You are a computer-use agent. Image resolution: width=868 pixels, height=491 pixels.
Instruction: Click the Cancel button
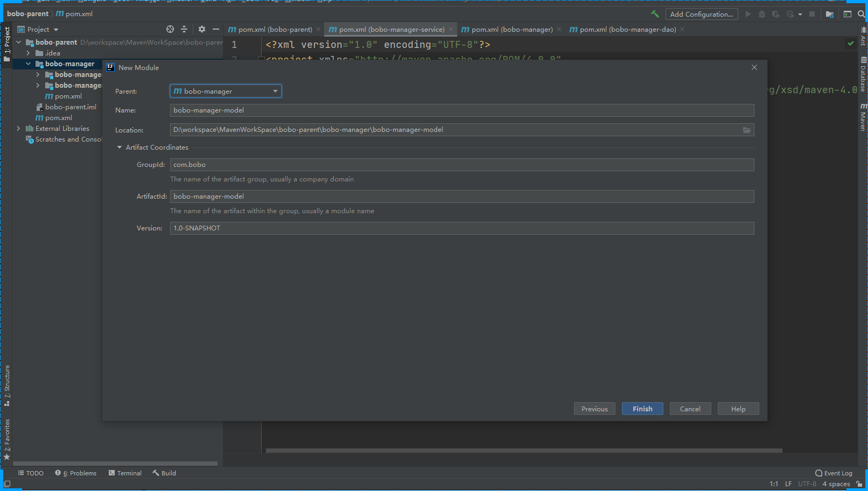(690, 409)
